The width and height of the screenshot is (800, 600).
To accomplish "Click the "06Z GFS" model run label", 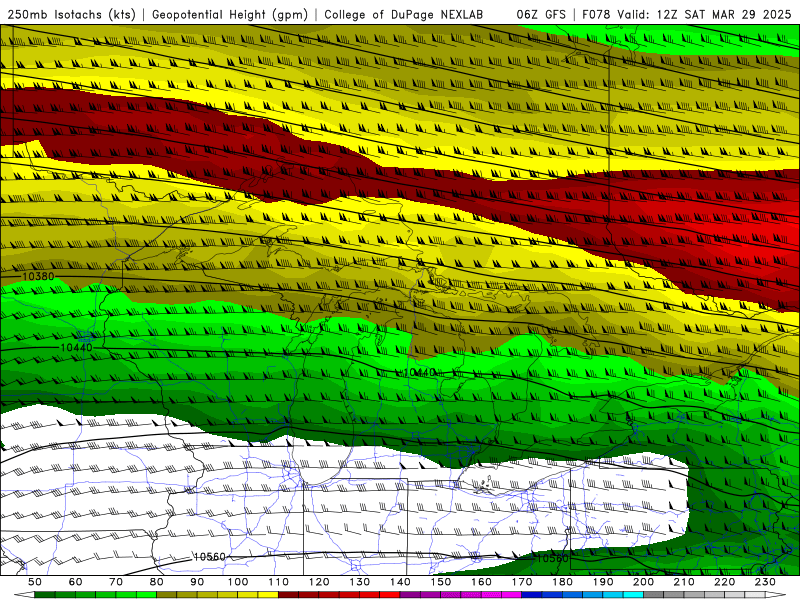I will pos(541,15).
